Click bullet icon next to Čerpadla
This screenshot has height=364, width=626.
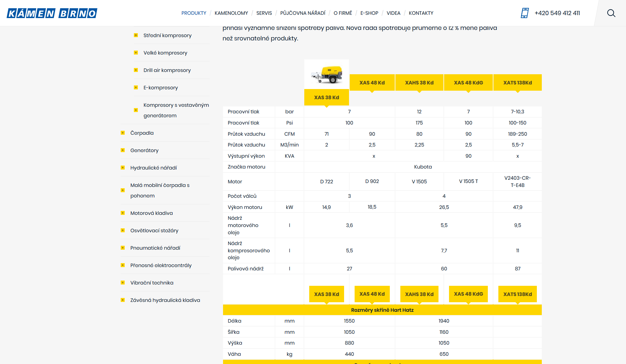tap(123, 133)
